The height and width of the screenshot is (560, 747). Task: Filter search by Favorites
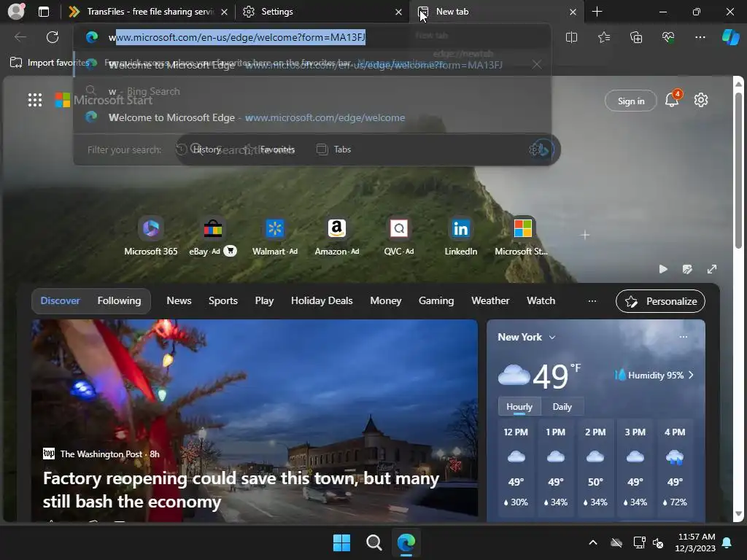[x=268, y=149]
